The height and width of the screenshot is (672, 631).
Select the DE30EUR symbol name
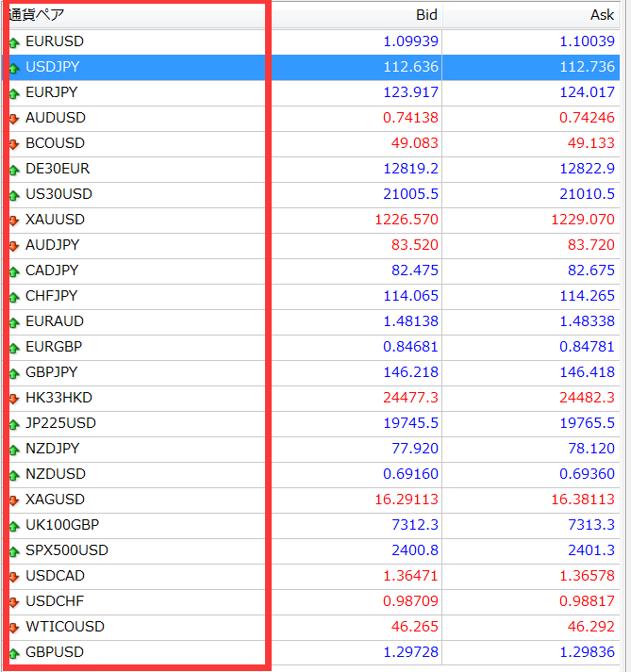pos(58,169)
